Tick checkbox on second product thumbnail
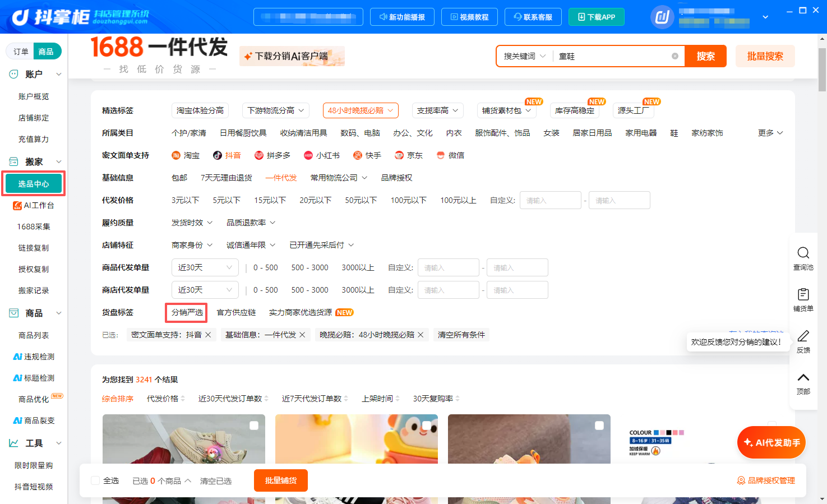 (x=427, y=426)
